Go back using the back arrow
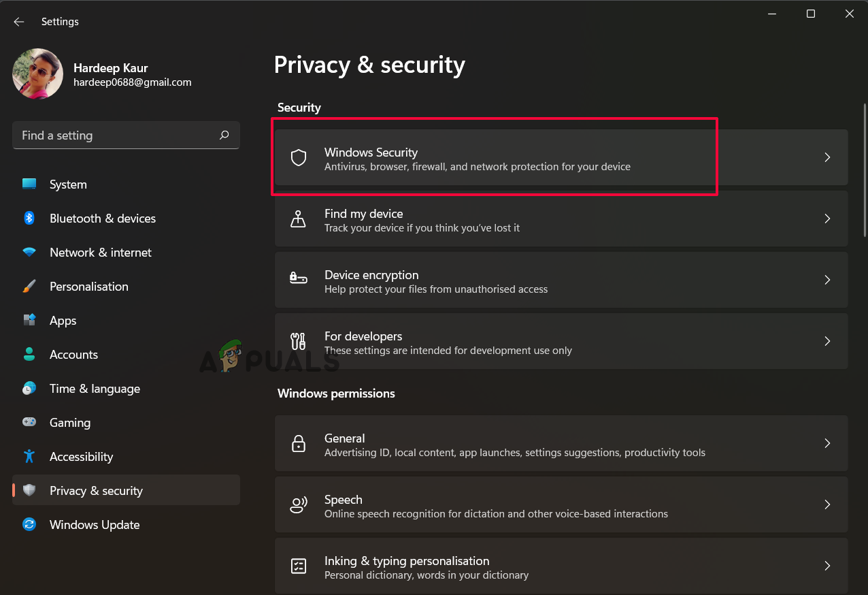The image size is (868, 595). pyautogui.click(x=19, y=22)
